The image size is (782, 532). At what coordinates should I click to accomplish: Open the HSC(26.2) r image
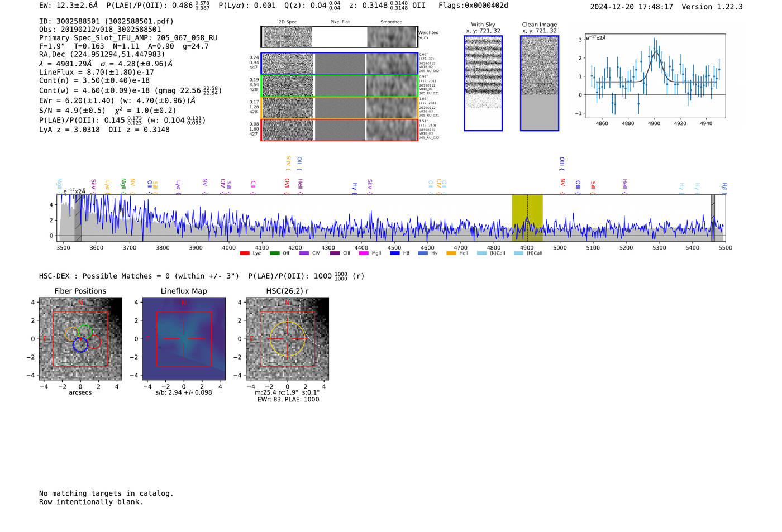(x=287, y=339)
